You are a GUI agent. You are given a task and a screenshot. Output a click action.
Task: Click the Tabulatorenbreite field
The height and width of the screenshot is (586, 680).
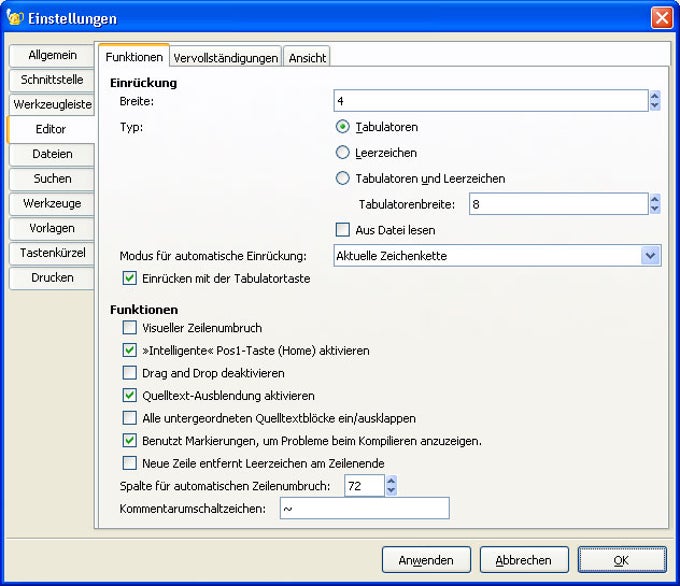click(x=559, y=204)
